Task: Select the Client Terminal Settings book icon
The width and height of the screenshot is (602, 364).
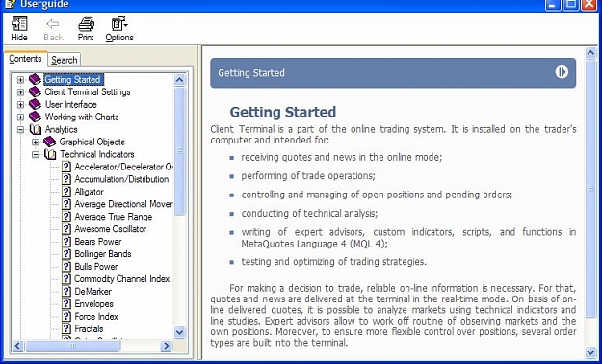Action: click(x=35, y=91)
